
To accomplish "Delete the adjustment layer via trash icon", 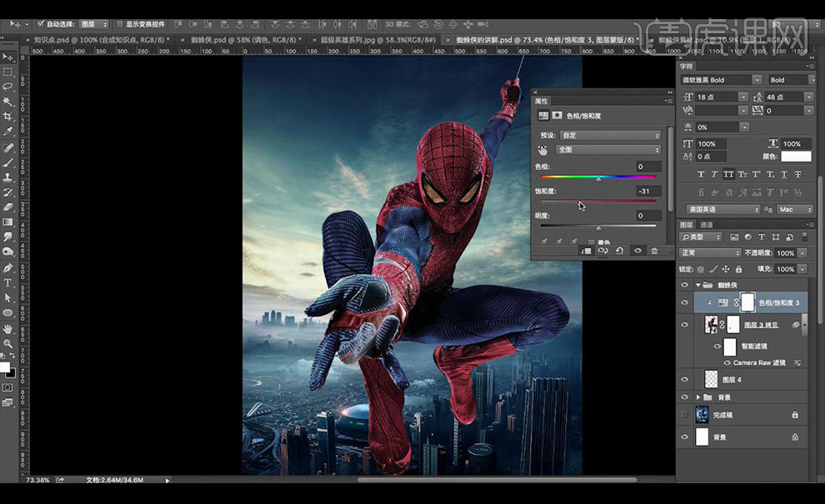I will (x=654, y=251).
